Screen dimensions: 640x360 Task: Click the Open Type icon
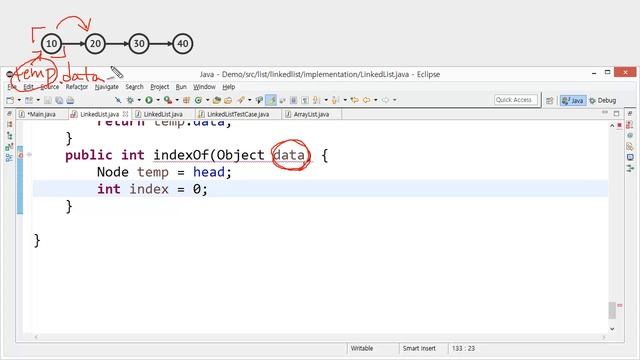click(217, 100)
